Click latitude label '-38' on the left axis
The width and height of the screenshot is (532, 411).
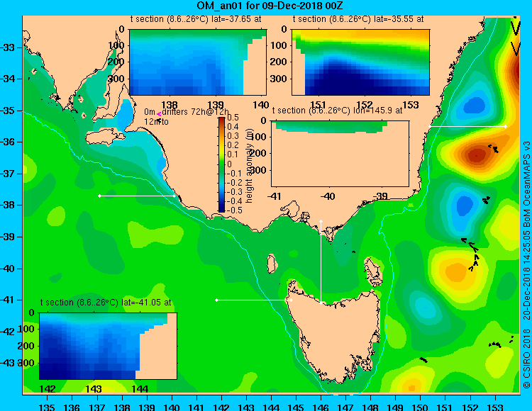point(8,205)
